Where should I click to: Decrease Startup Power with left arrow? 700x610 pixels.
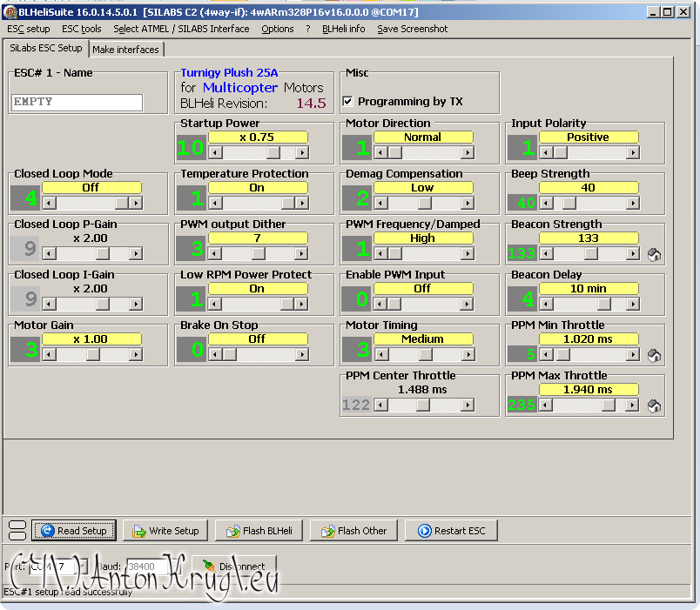click(215, 152)
